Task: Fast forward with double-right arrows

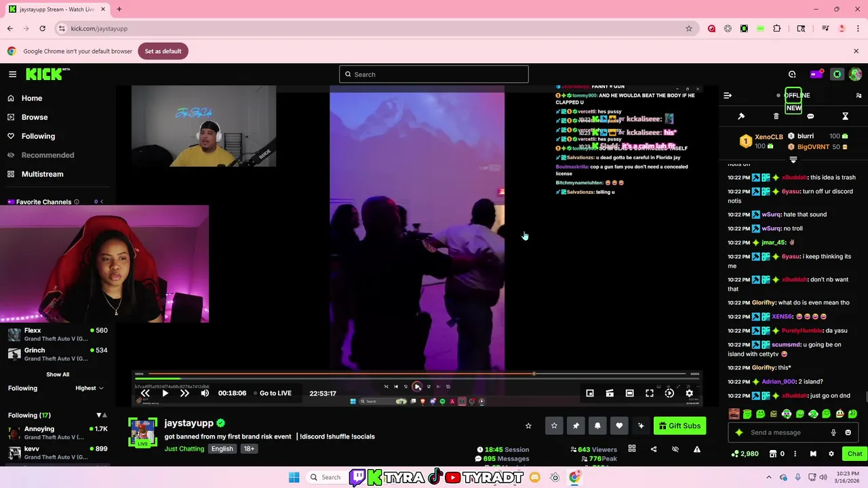Action: 184,393
